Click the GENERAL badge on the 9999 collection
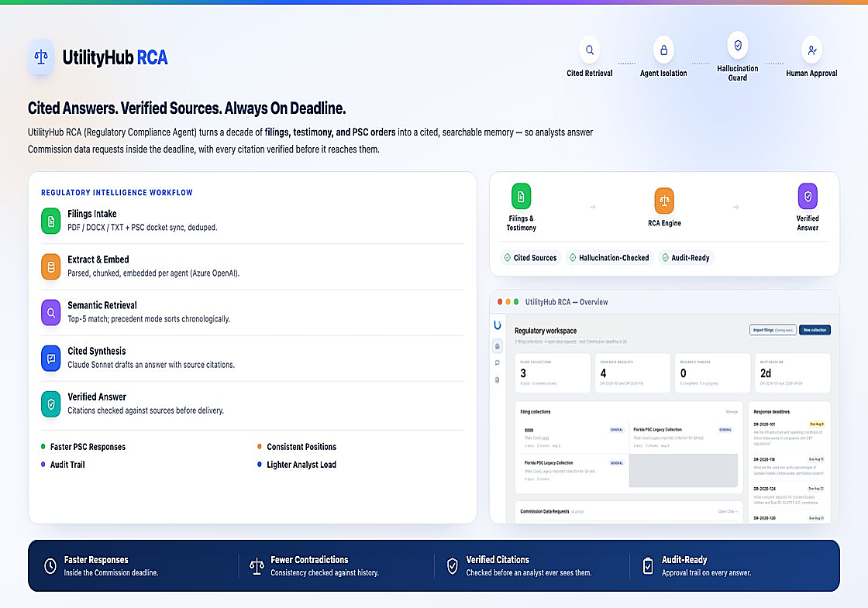Image resolution: width=868 pixels, height=608 pixels. [617, 430]
